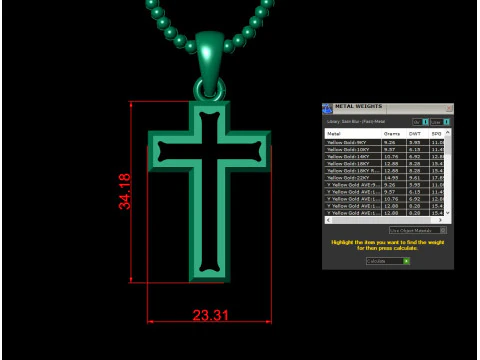Select the Yellow Gold:10KY row
The image size is (480, 360).
(x=385, y=149)
